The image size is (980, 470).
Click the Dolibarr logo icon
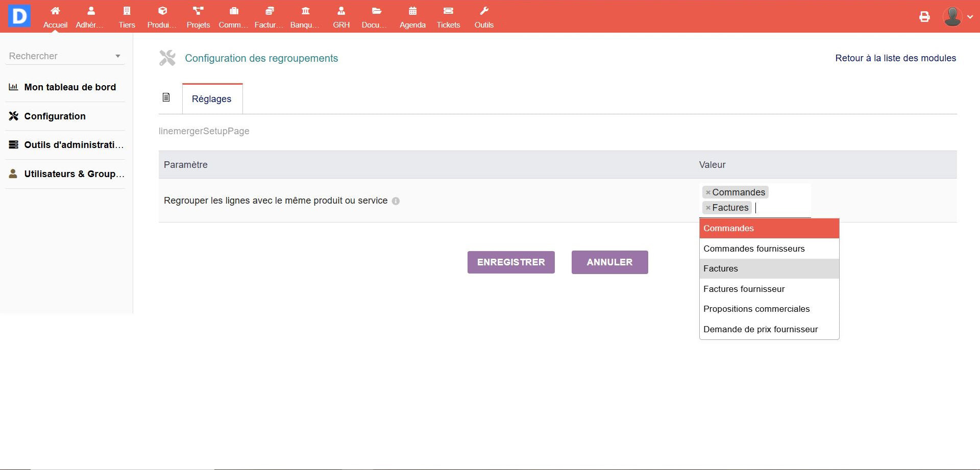(19, 16)
